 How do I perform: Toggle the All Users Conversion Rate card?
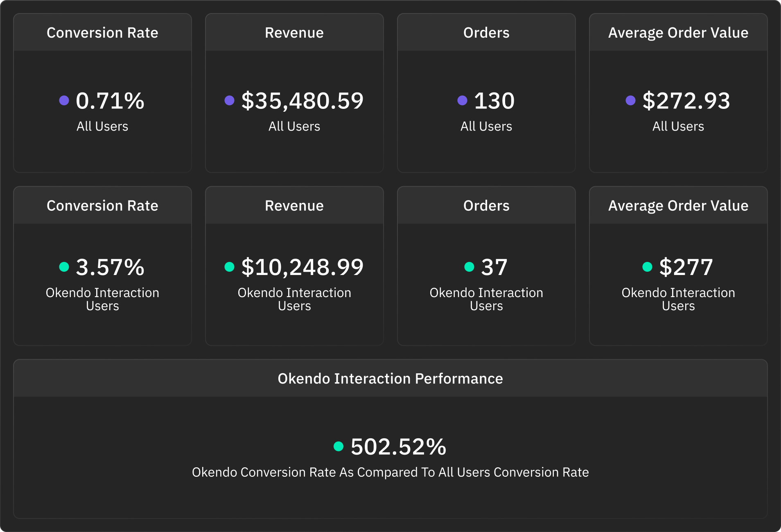(x=102, y=32)
